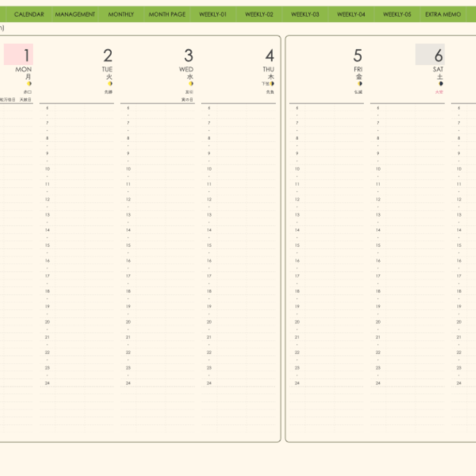Click the moon phase icon under WED
Viewport: 476px width, 476px height.
191,83
